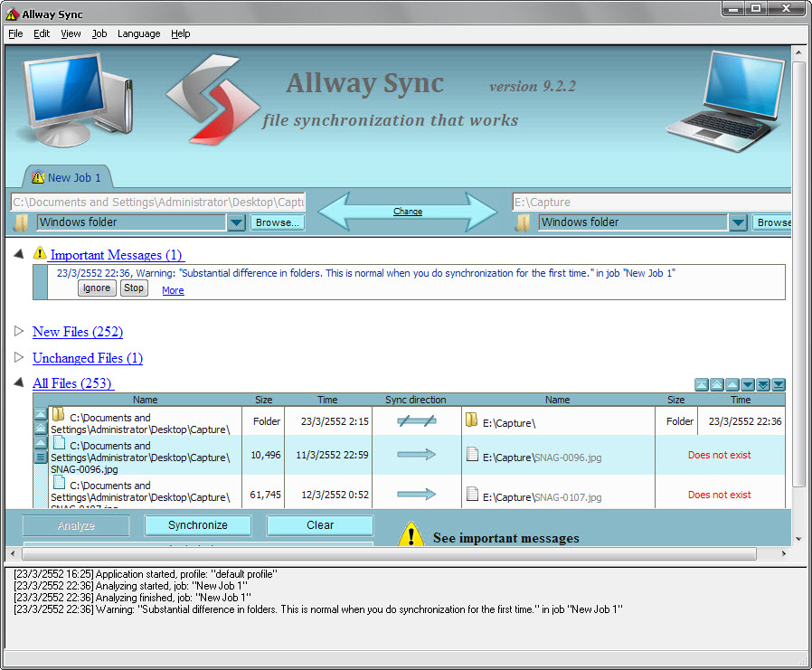
Task: Click the sync direction arrow for SNAG-0096.jpg
Action: tap(416, 455)
